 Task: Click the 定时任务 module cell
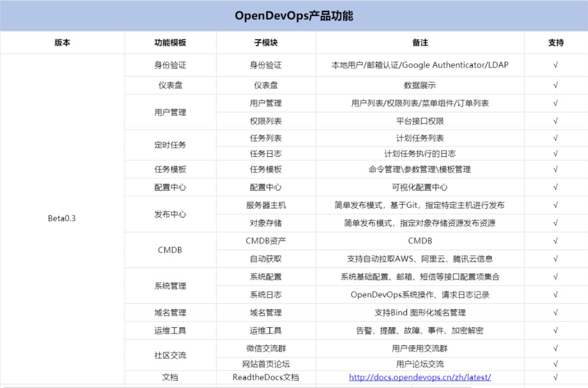(x=169, y=145)
